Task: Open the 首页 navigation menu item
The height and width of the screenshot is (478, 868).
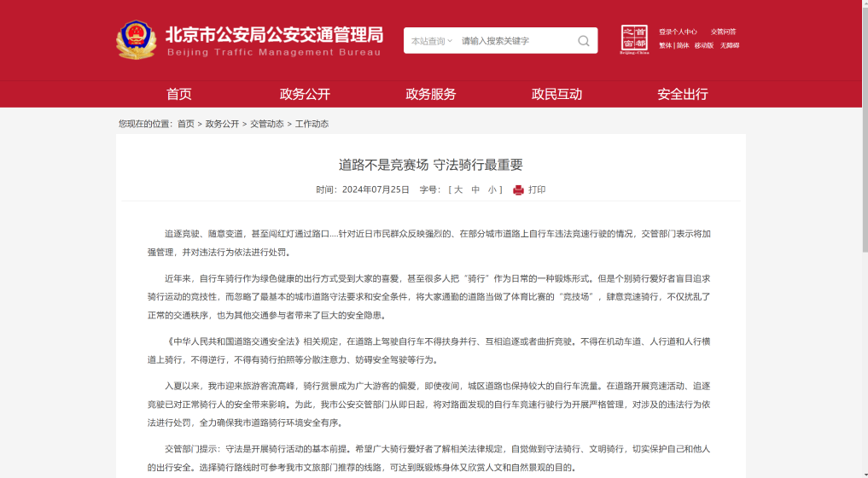Action: point(179,94)
